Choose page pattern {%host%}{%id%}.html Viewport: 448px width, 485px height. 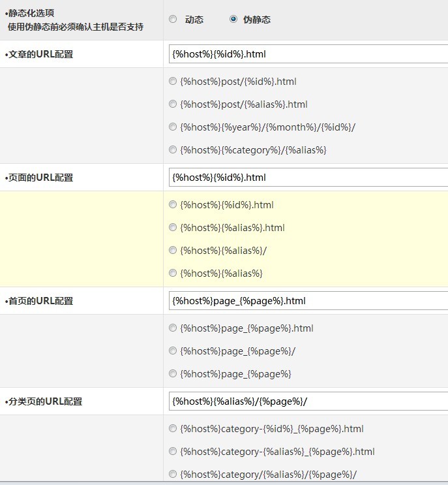[173, 205]
